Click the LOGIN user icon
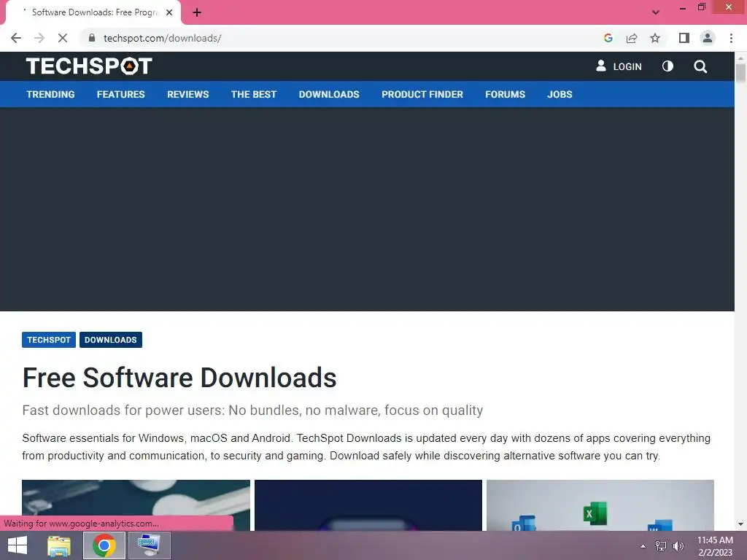Screen dimensions: 747x560 click(x=601, y=66)
